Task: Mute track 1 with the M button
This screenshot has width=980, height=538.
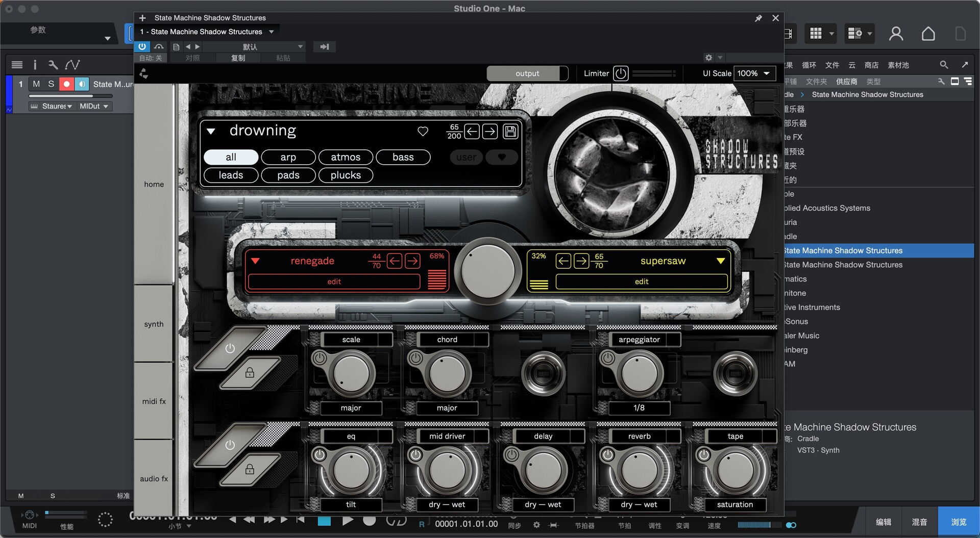Action: click(36, 84)
